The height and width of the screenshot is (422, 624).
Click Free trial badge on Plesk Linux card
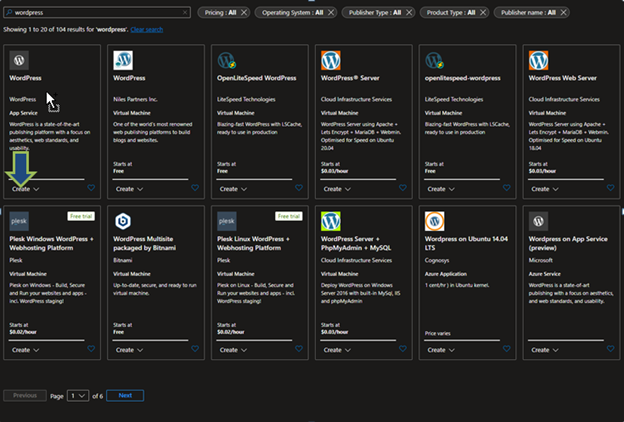[289, 216]
